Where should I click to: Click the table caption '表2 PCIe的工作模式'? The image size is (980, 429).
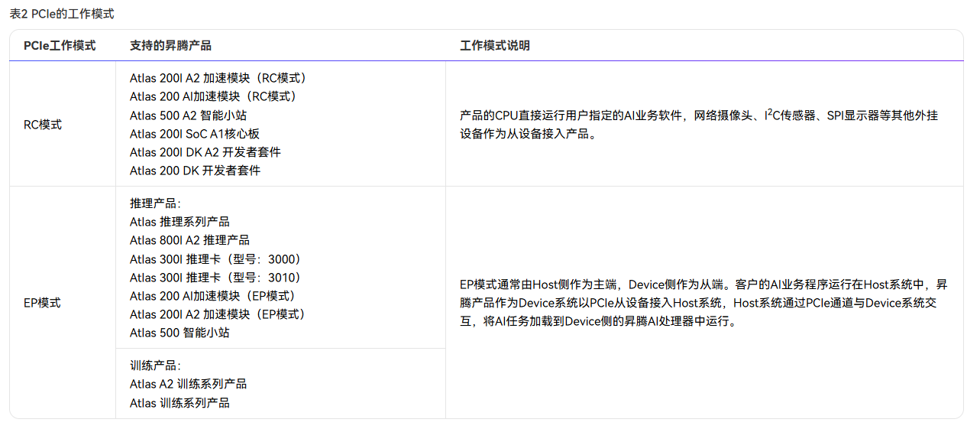point(62,15)
